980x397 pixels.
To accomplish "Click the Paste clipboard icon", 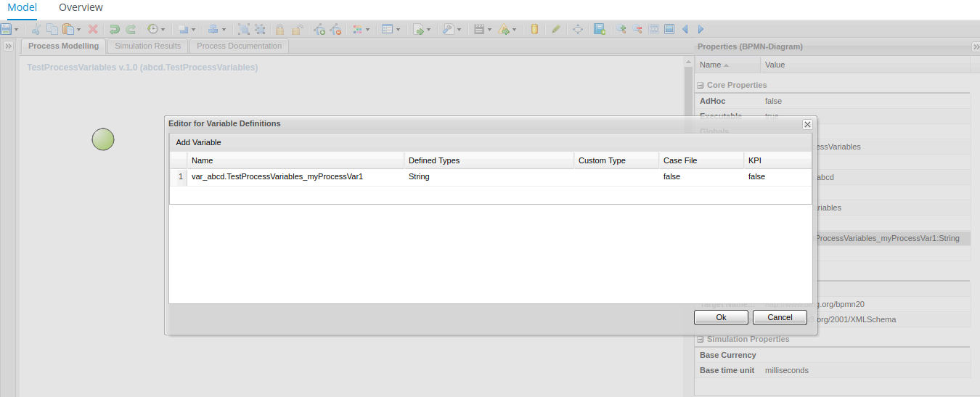I will point(68,29).
